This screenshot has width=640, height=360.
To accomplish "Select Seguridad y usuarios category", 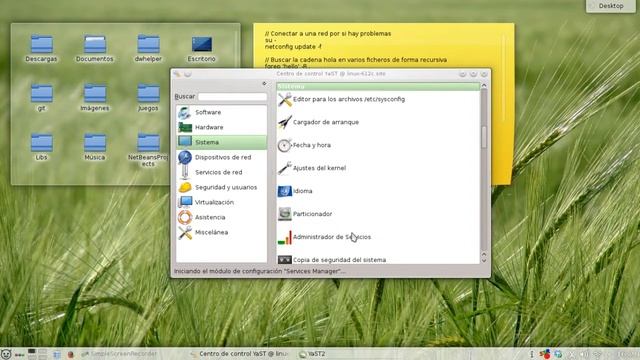I will (221, 187).
